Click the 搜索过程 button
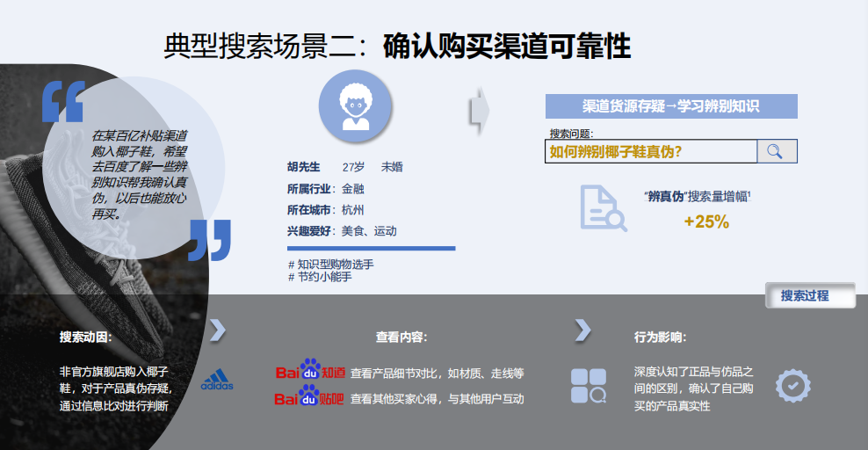This screenshot has width=868, height=450. point(810,295)
